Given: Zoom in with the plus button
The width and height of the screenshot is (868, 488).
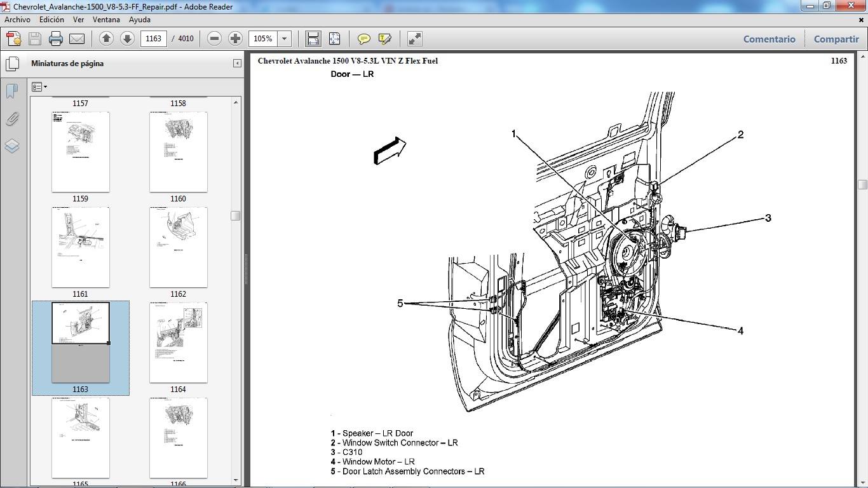Looking at the screenshot, I should point(235,39).
